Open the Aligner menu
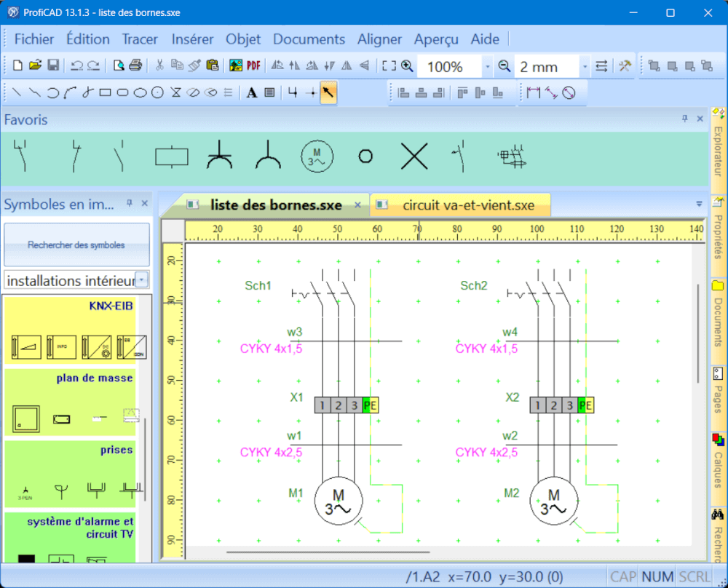The image size is (728, 588). (x=379, y=39)
